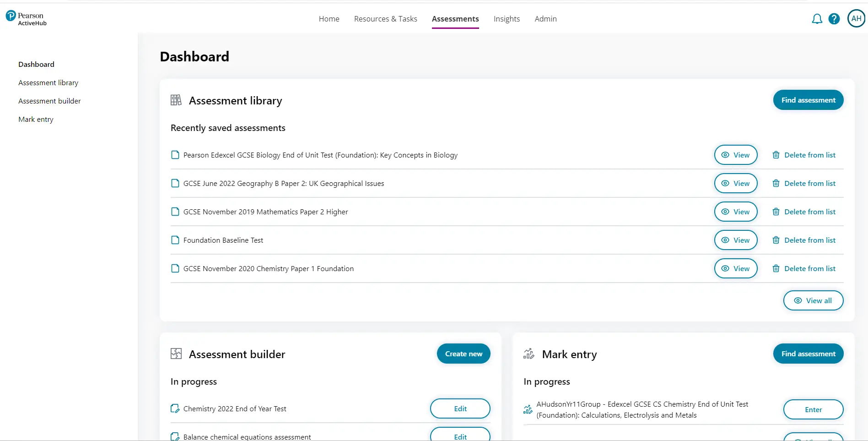
Task: View the Biology End of Unit Test assessment
Action: coord(736,155)
